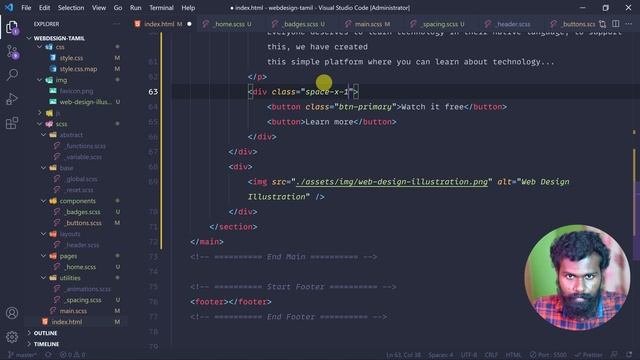
Task: Click the feedback icon in status bar
Action: click(x=614, y=355)
